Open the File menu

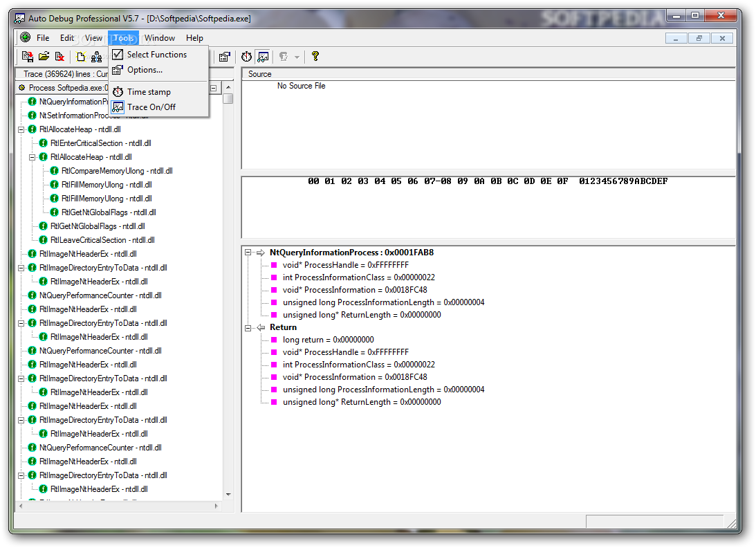(x=43, y=37)
